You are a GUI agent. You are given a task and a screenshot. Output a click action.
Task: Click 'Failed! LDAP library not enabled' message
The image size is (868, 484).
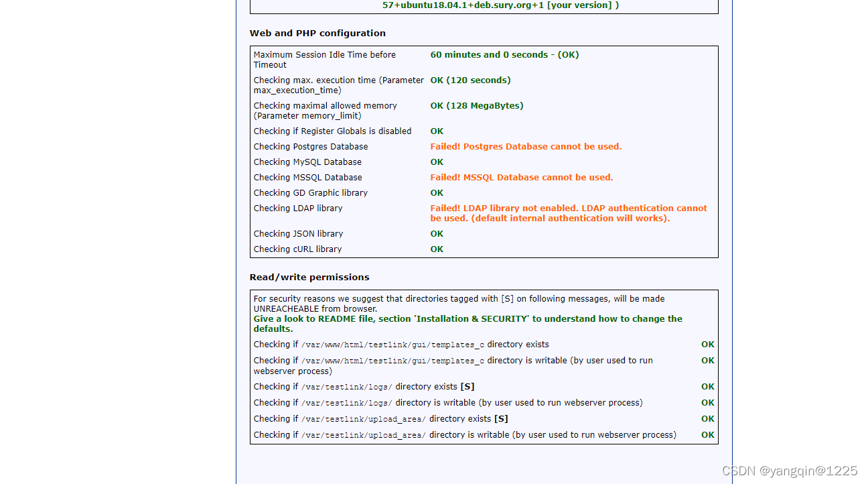coord(569,213)
